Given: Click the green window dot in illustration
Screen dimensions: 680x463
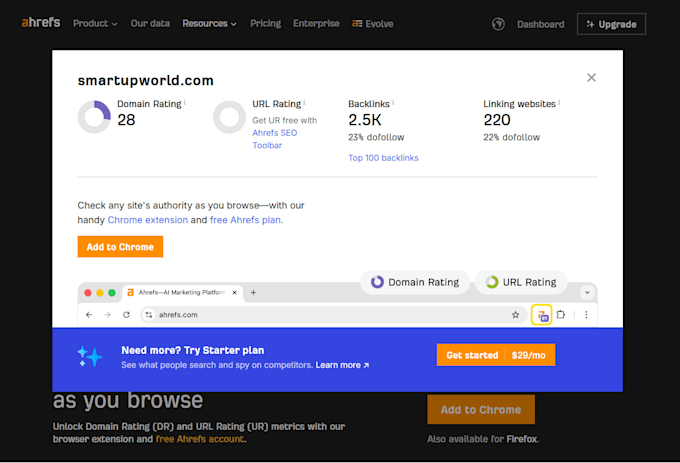Looking at the screenshot, I should [x=112, y=293].
